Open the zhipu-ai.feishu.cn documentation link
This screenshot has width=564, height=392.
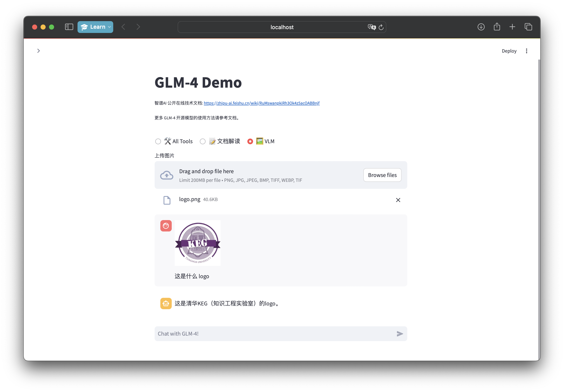coord(262,103)
